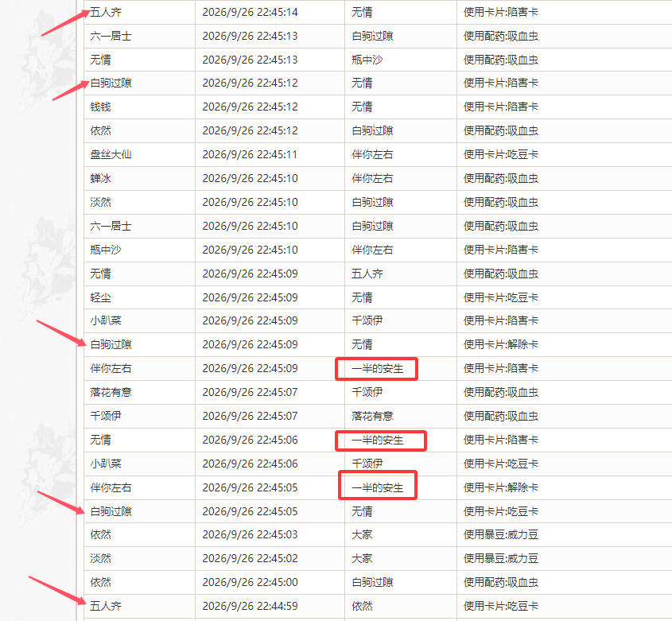
Task: Click the name 钱钱 in the first column
Action: 100,107
